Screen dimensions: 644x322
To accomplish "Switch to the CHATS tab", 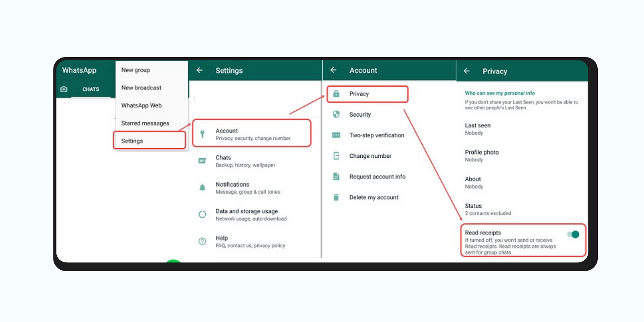I will [91, 89].
